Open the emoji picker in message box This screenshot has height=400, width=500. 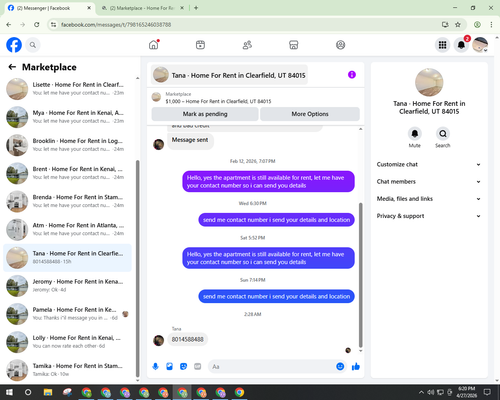(340, 367)
